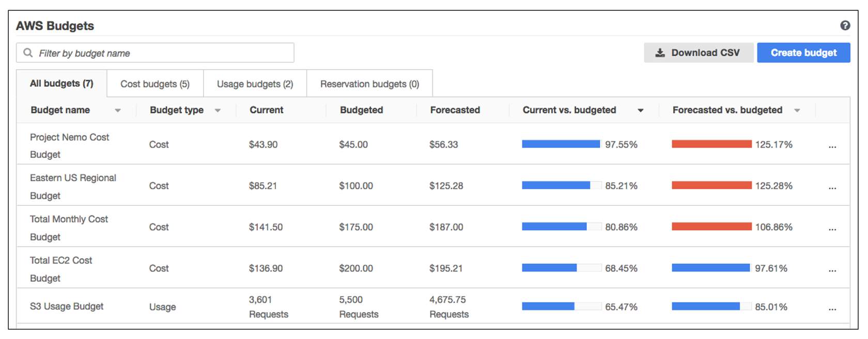Select the $175.00 budgeted value
868x339 pixels.
tap(356, 227)
